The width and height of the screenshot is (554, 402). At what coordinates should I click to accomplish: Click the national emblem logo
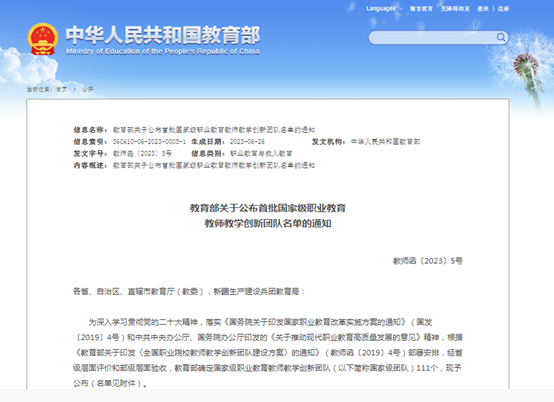pos(43,39)
